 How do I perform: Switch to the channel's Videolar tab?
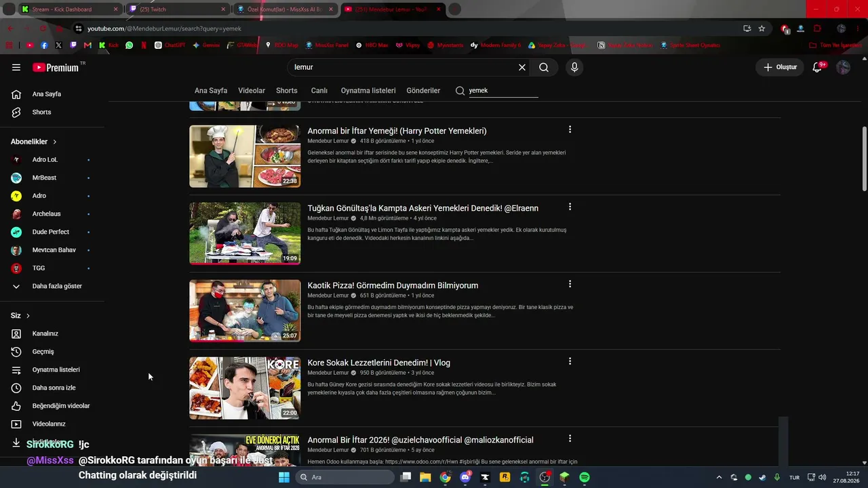[252, 91]
